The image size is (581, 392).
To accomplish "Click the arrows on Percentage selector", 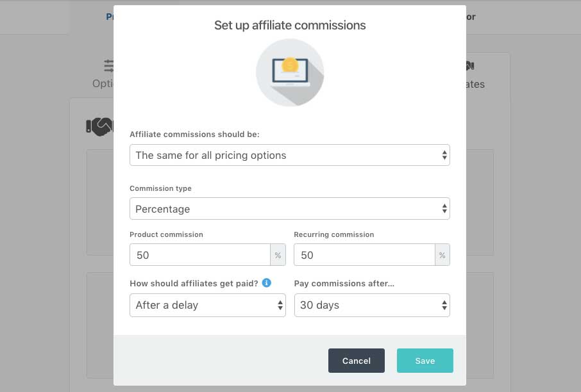I will (x=444, y=209).
